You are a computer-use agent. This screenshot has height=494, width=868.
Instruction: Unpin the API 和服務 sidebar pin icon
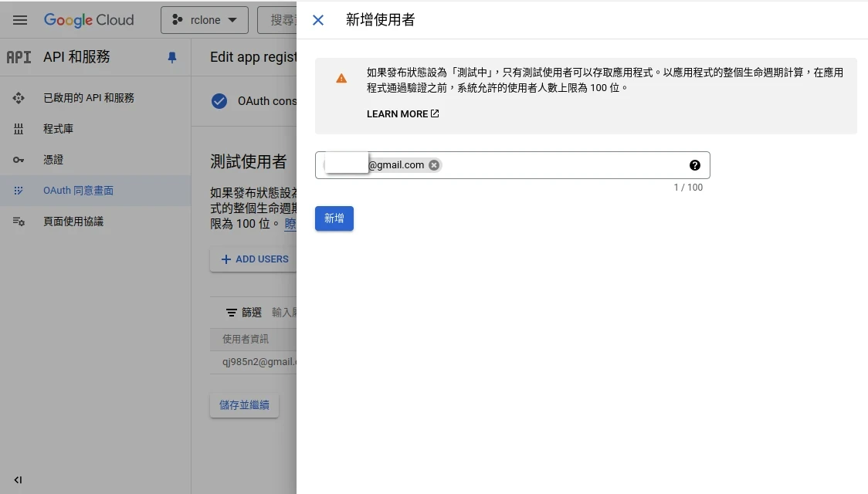pos(172,57)
